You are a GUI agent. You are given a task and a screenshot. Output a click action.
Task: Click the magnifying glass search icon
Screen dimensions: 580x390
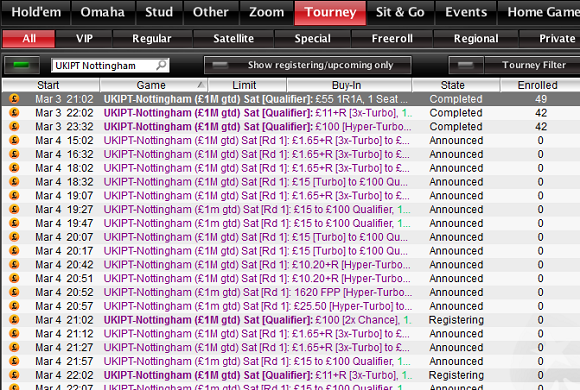click(161, 65)
